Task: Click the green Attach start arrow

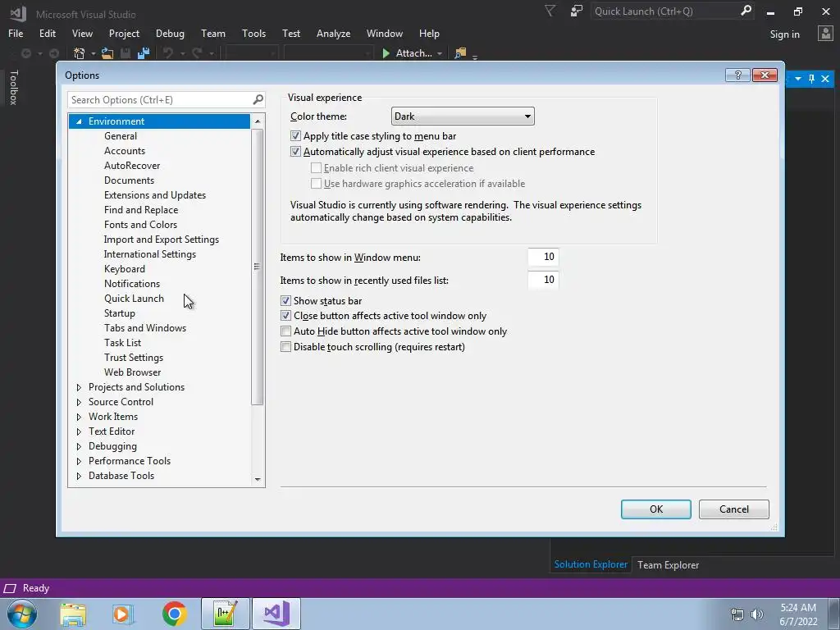Action: click(386, 53)
